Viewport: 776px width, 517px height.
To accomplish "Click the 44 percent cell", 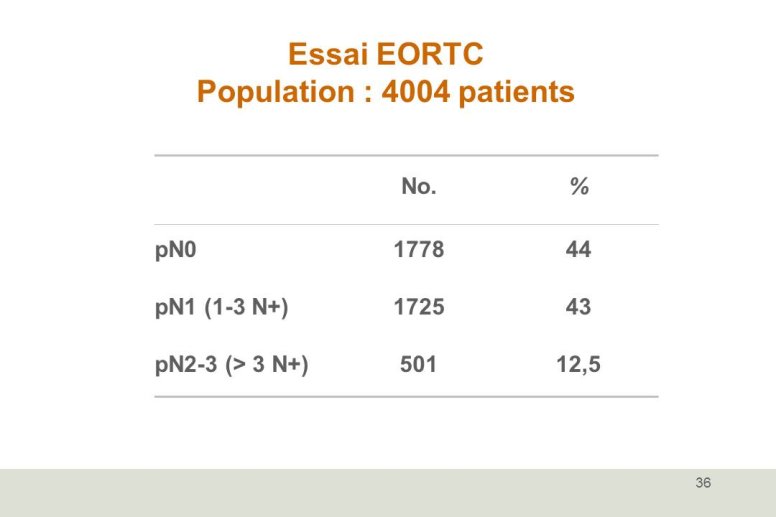I will (x=579, y=249).
